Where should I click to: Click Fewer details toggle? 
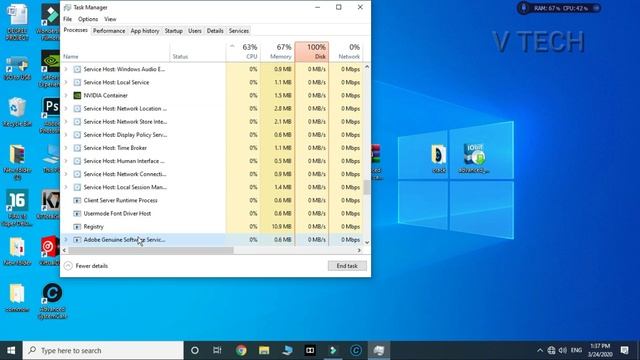pyautogui.click(x=86, y=266)
